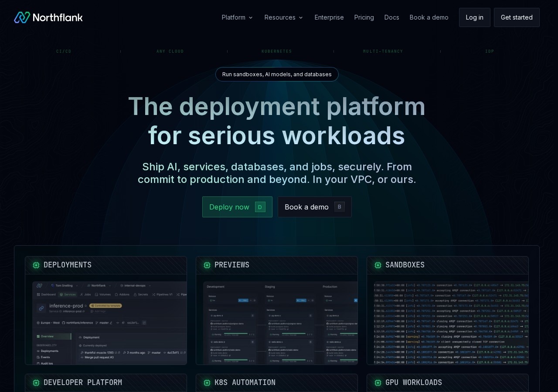Click the inference-prod service icon in the Deployments thumbnail
The height and width of the screenshot is (392, 558).
point(41,308)
